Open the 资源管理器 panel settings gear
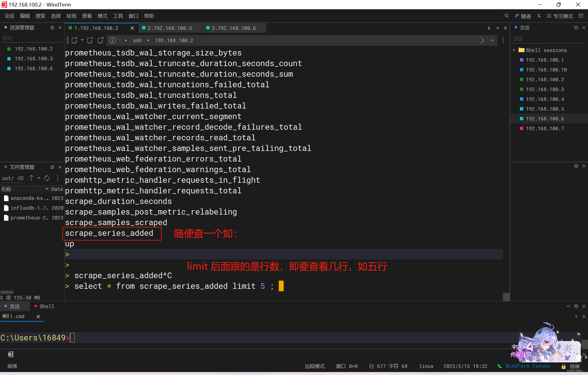The height and width of the screenshot is (375, 588). 52,27
